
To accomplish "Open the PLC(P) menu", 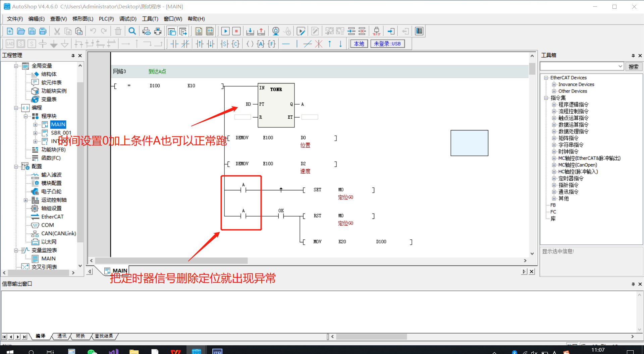I will pos(106,19).
